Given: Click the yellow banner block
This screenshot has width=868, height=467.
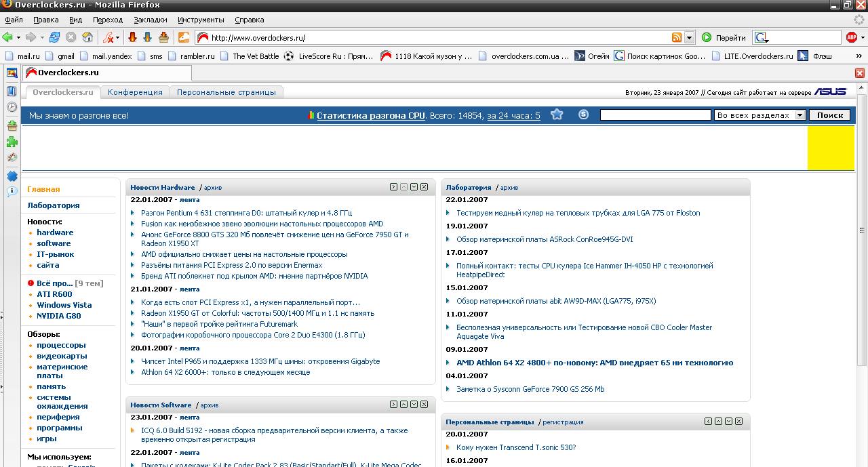Looking at the screenshot, I should coord(831,148).
